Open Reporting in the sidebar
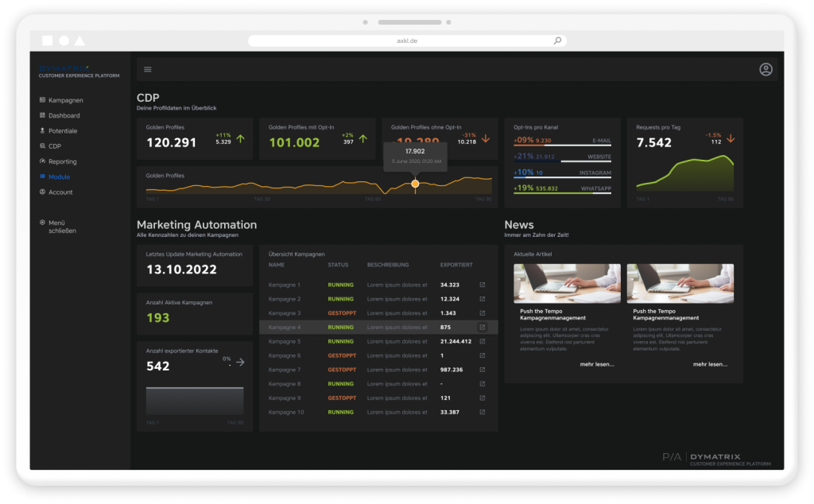 point(62,161)
